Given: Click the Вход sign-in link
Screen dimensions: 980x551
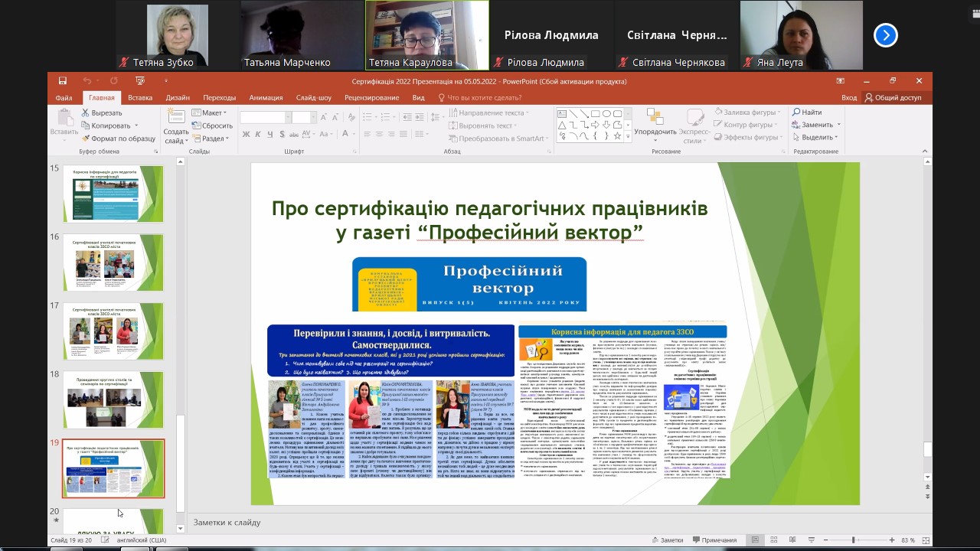Looking at the screenshot, I should pos(849,97).
